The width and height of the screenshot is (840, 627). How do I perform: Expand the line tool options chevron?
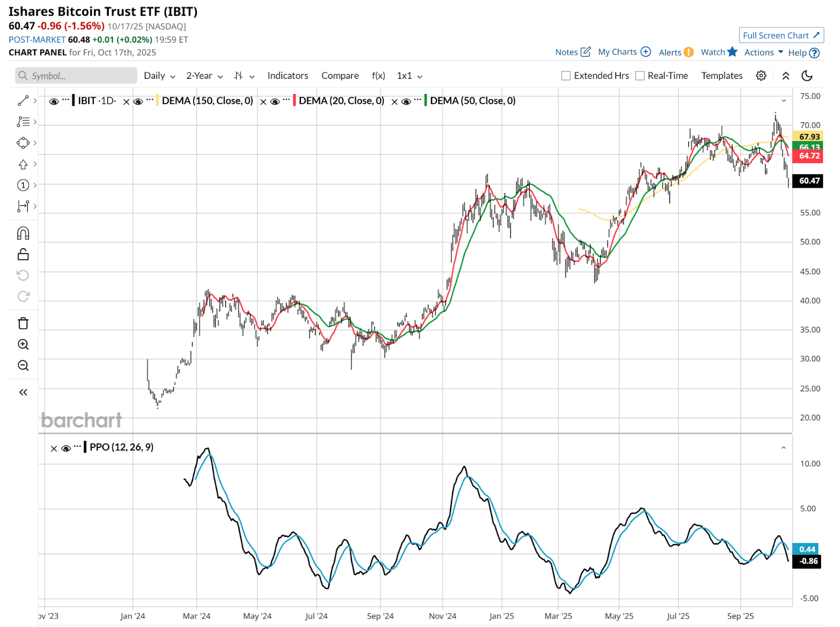(x=35, y=100)
